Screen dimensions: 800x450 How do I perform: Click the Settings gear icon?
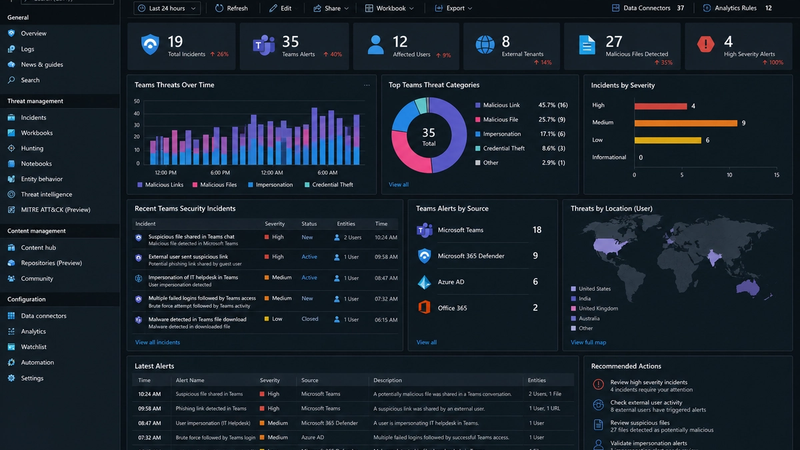(x=11, y=378)
